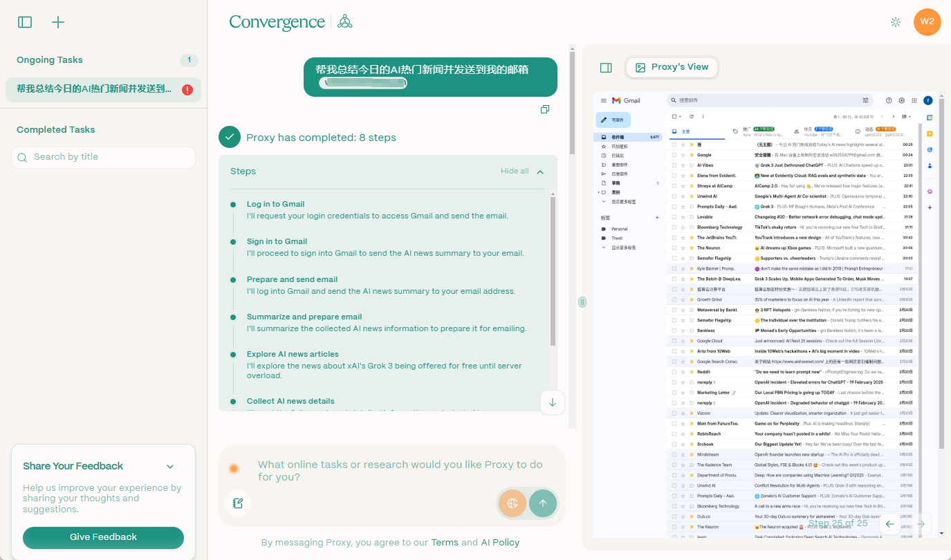Screen dimensions: 951x560
Task: Send the prompt with up-arrow button
Action: point(543,503)
